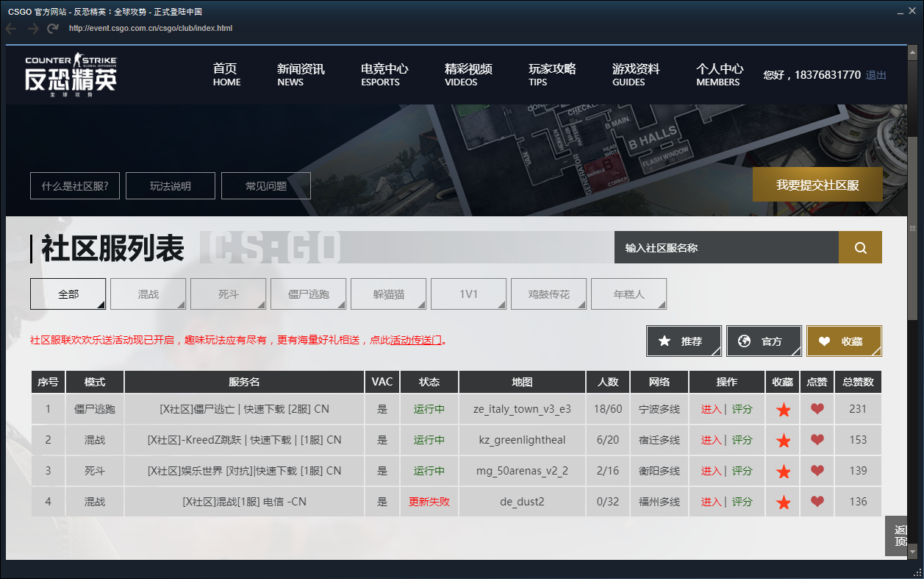Screen dimensions: 924x579
Task: Click the Counter-Strike logo
Action: click(71, 75)
